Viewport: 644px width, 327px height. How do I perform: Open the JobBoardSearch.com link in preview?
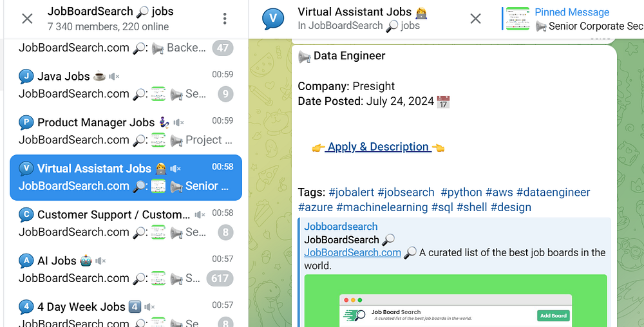pyautogui.click(x=352, y=252)
